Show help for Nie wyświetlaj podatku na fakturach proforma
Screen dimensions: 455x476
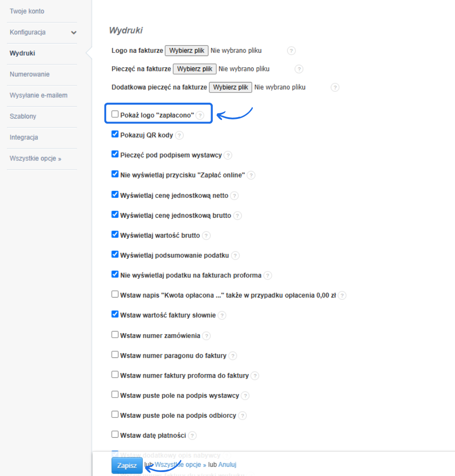pos(267,275)
